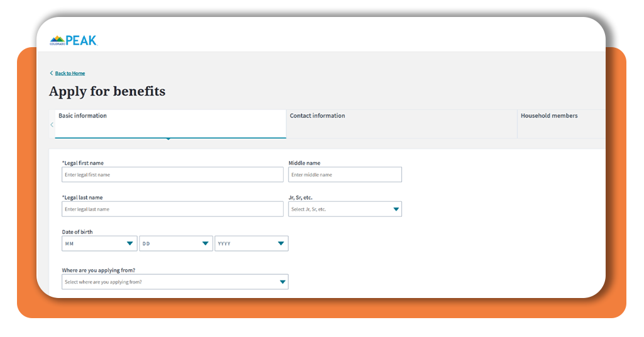Open the DD birth day dropdown
644x337 pixels.
(176, 243)
